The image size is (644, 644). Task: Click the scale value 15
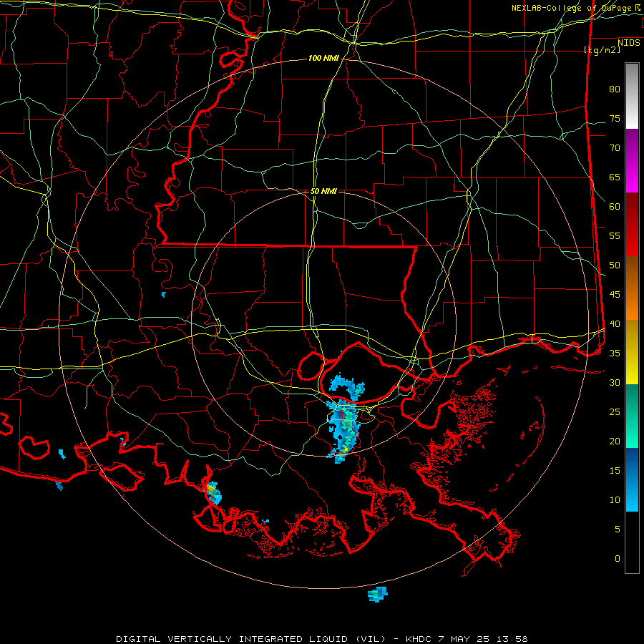pyautogui.click(x=615, y=471)
